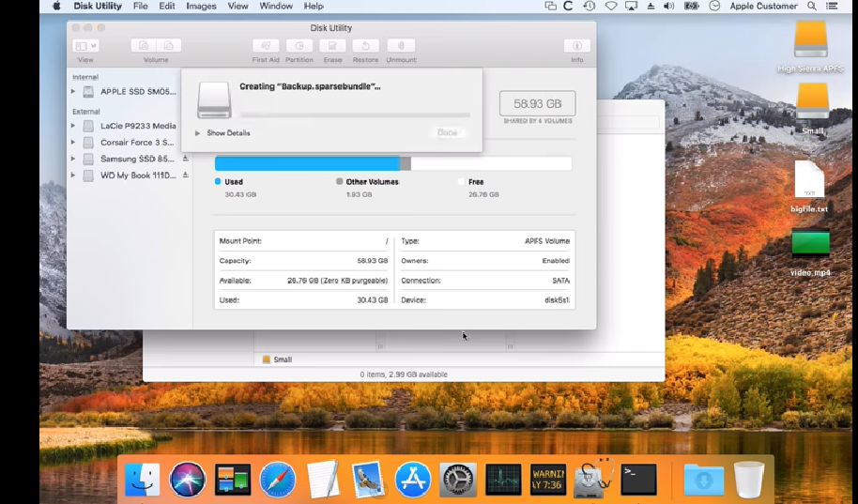Click the Restore toolbar icon
Image resolution: width=858 pixels, height=504 pixels.
365,46
